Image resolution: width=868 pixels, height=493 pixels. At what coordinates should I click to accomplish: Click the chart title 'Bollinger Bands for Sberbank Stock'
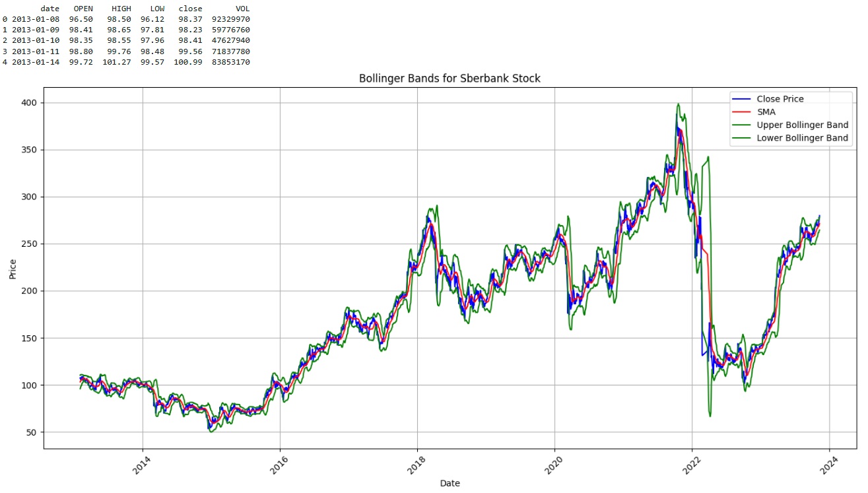coord(450,79)
